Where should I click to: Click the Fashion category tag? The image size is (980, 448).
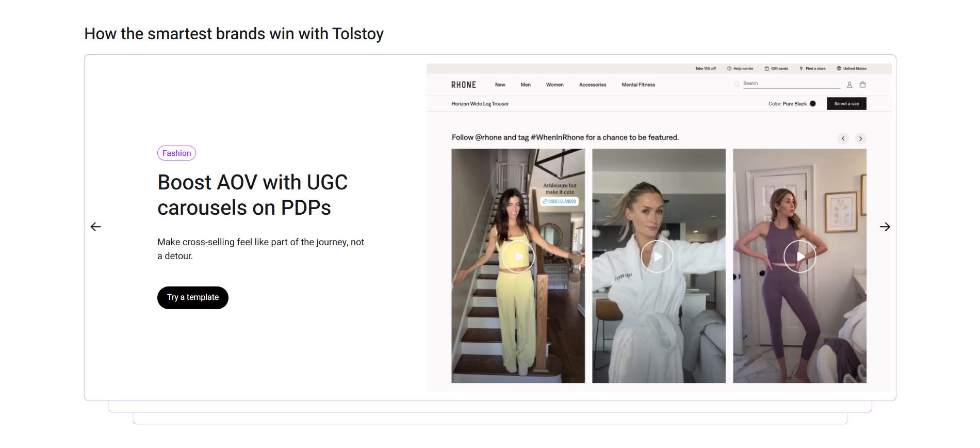pyautogui.click(x=176, y=153)
